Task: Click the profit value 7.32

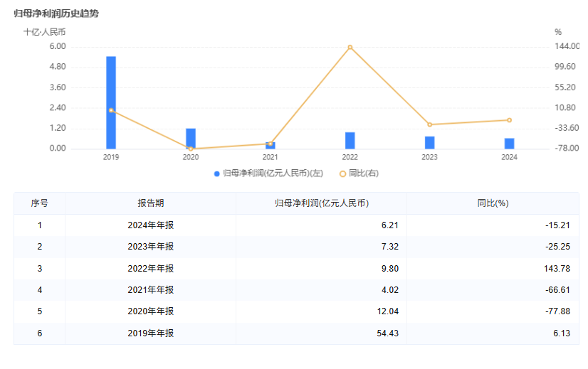Action: (390, 247)
